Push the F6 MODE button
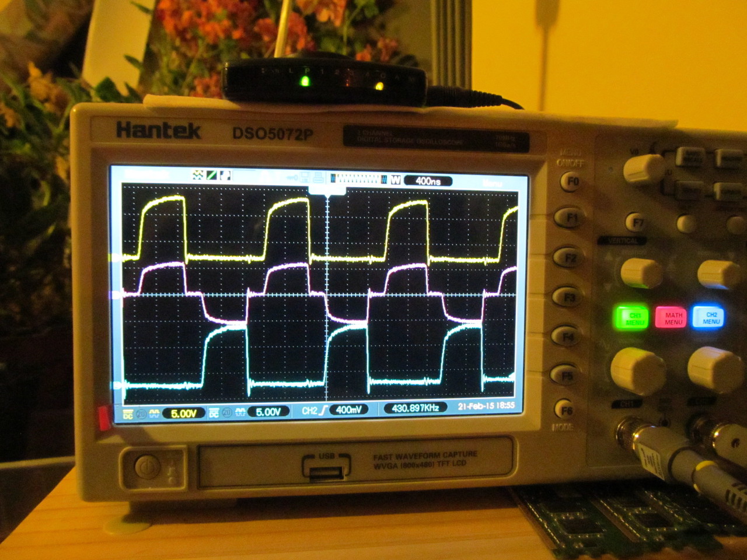747x560 pixels. tap(564, 409)
